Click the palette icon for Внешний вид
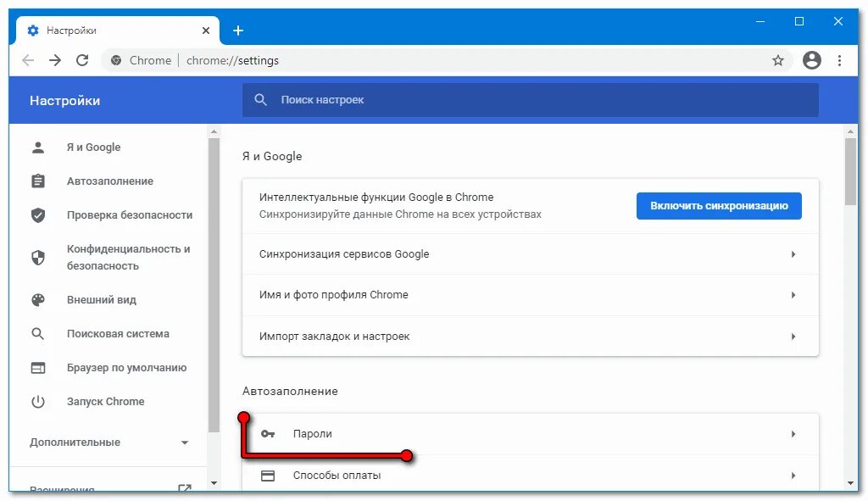868x501 pixels. pos(38,300)
